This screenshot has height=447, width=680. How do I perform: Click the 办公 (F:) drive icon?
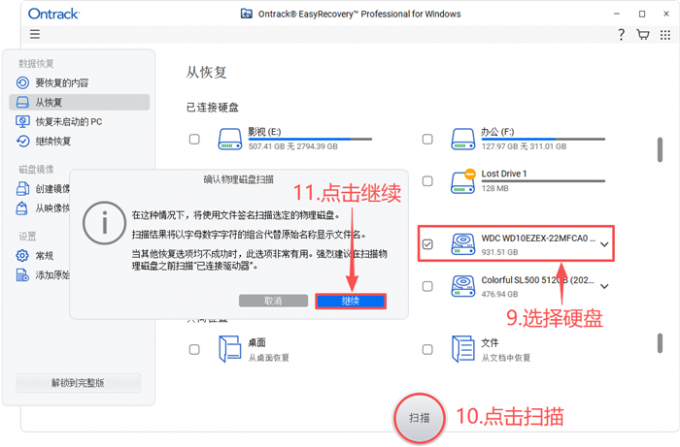click(x=463, y=139)
